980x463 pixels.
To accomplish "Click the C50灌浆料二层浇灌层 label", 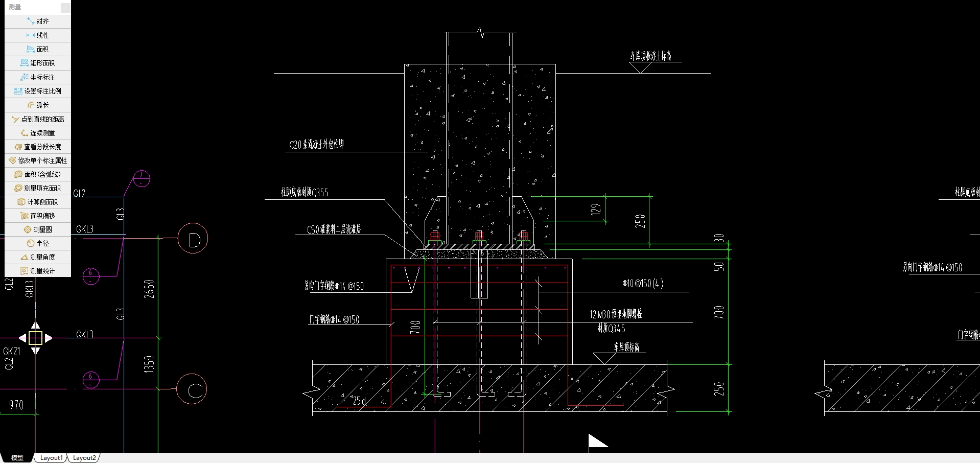I will click(334, 229).
